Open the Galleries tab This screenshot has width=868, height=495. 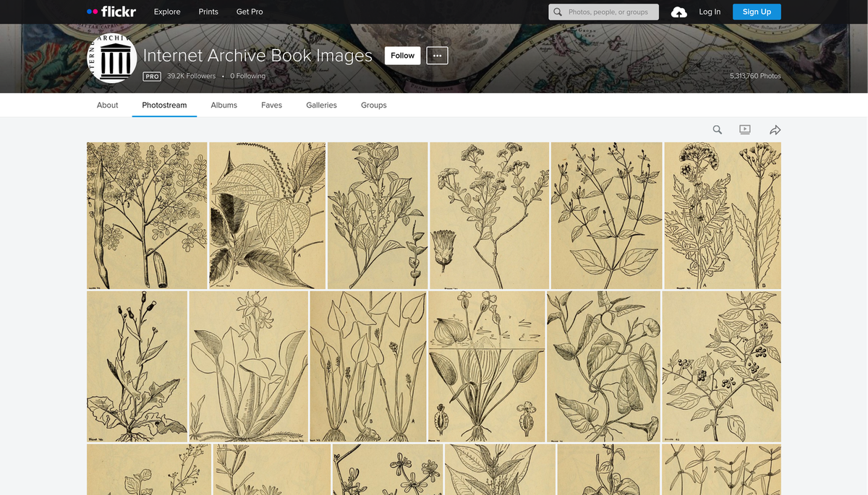pyautogui.click(x=321, y=105)
